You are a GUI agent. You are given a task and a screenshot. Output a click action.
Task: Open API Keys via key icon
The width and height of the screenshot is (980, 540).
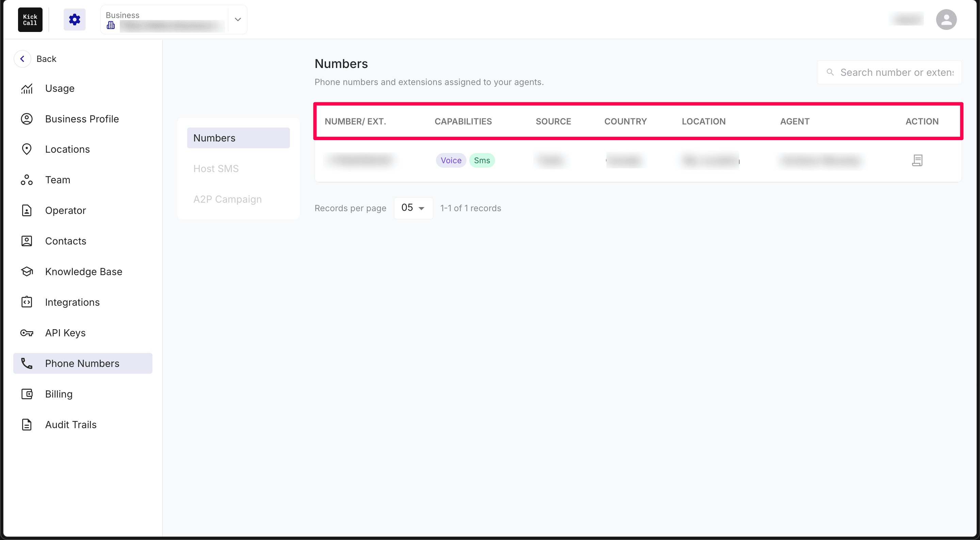click(27, 333)
